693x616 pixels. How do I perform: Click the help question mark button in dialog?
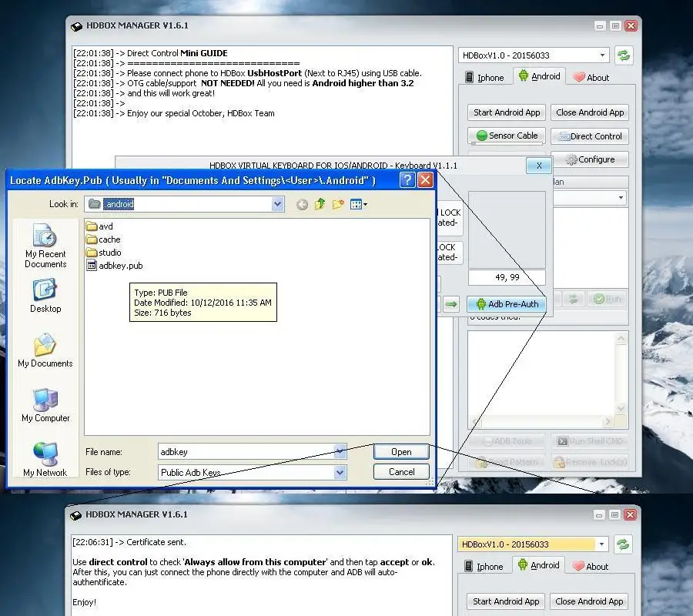coord(407,180)
